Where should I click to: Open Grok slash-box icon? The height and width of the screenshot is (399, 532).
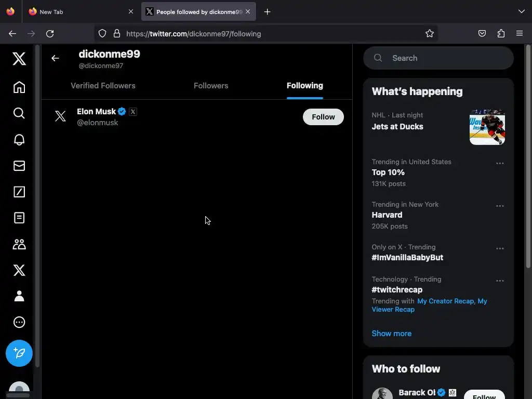click(19, 192)
